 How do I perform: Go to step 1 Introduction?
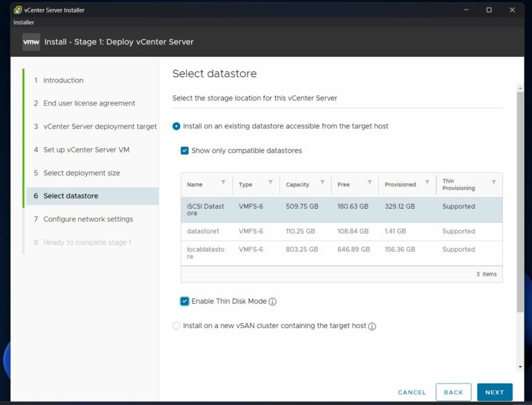pyautogui.click(x=63, y=80)
